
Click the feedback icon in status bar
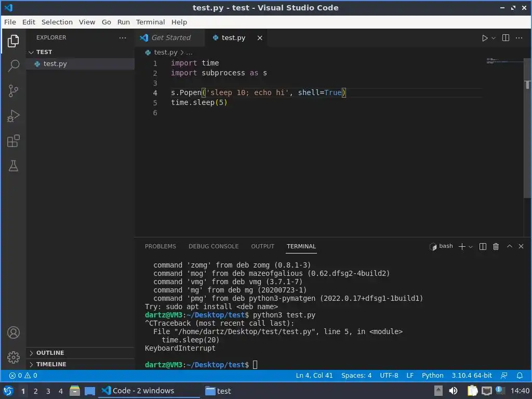[x=504, y=376]
